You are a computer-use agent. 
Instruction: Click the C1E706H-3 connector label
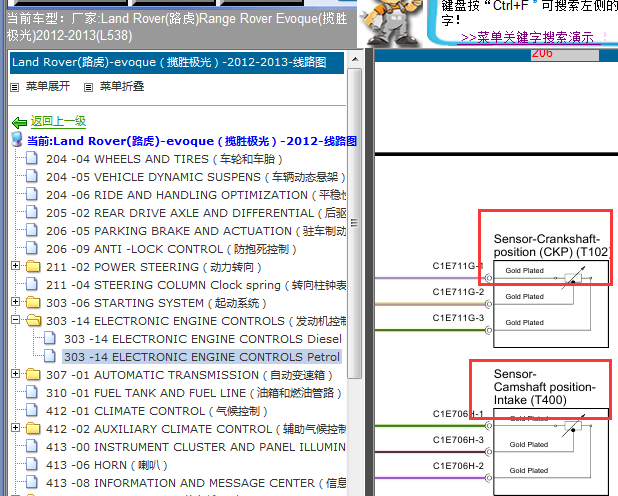[458, 440]
